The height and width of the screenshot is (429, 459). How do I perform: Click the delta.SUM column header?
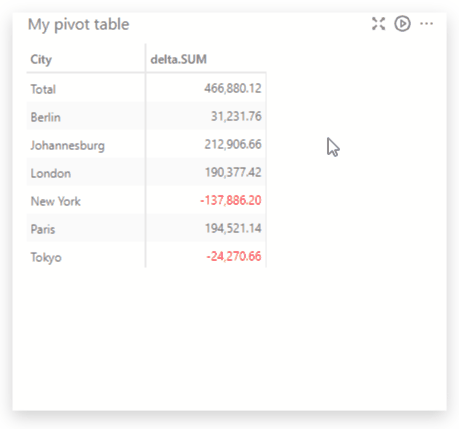178,59
